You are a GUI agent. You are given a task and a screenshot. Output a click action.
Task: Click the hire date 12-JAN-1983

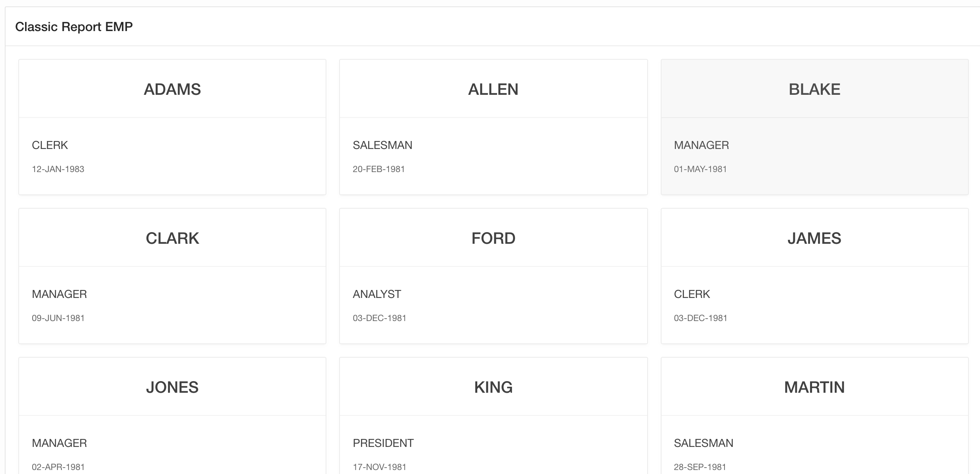pos(58,169)
